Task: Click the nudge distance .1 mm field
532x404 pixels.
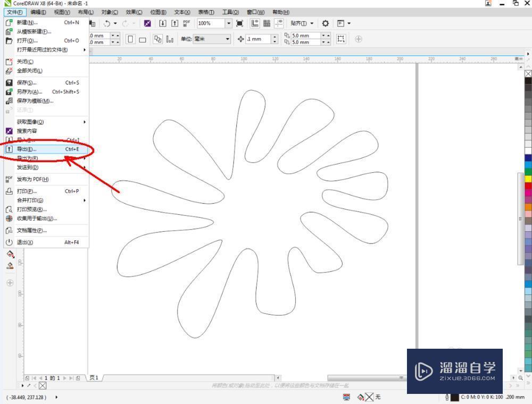Action: pyautogui.click(x=259, y=39)
